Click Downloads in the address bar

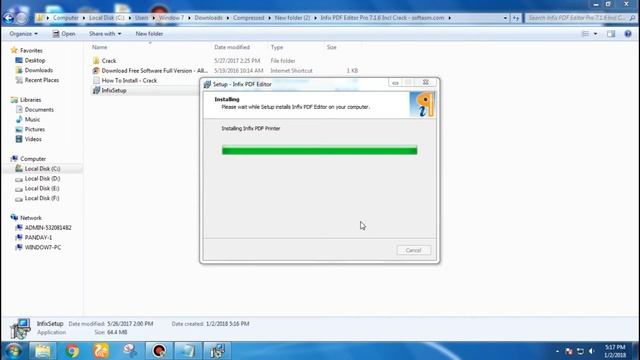pos(208,18)
